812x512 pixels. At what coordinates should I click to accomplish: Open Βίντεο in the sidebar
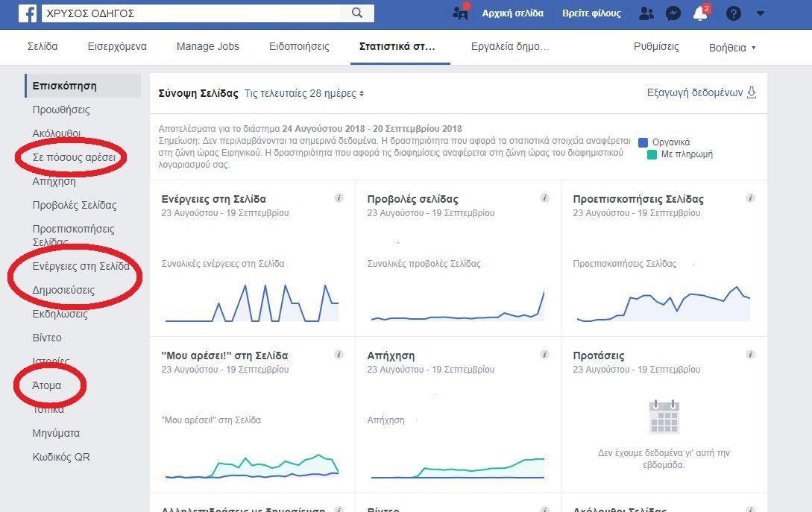tap(47, 338)
